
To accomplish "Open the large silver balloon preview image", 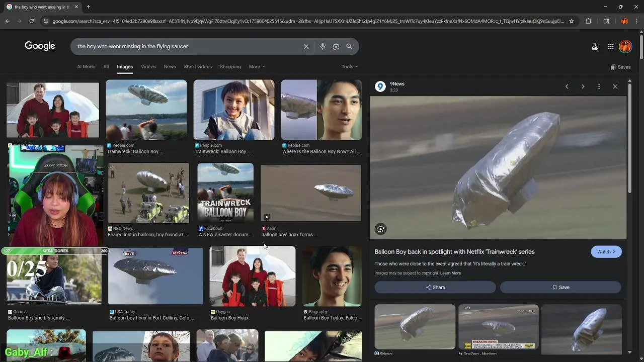I will point(498,167).
